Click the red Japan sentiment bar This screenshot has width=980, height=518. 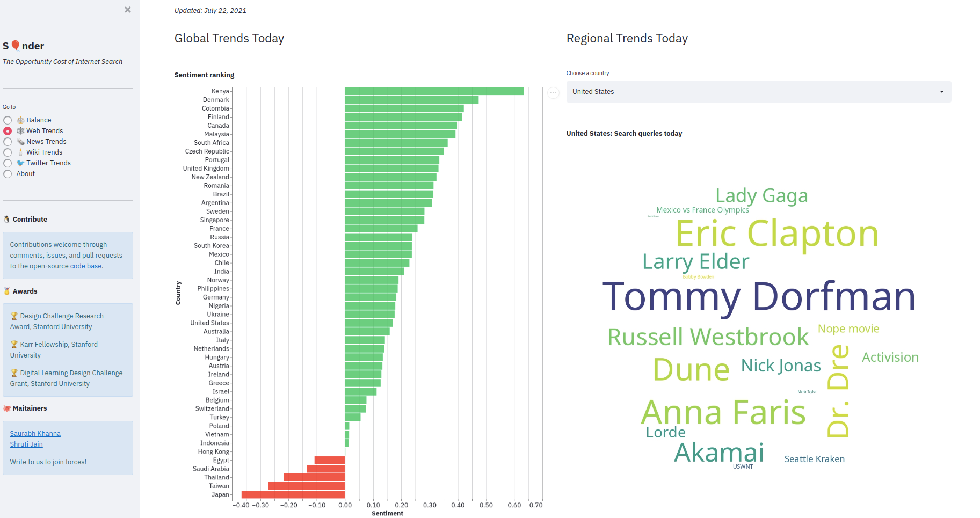(293, 494)
